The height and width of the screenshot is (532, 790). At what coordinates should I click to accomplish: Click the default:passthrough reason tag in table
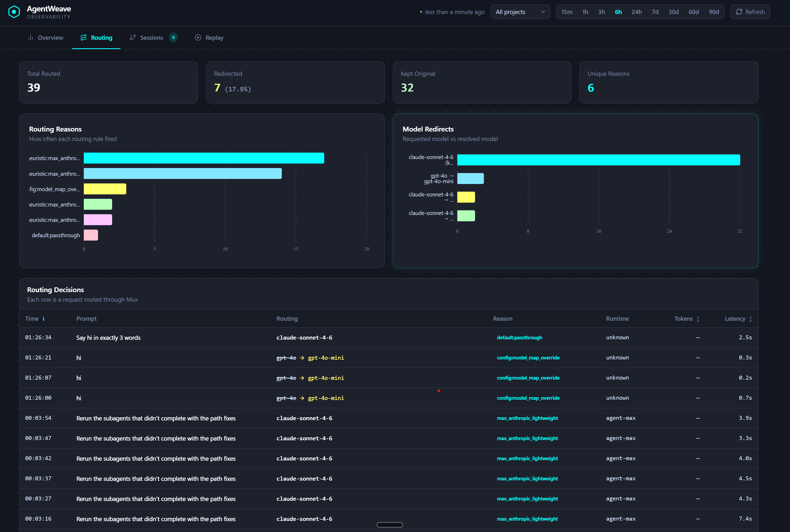pyautogui.click(x=519, y=338)
